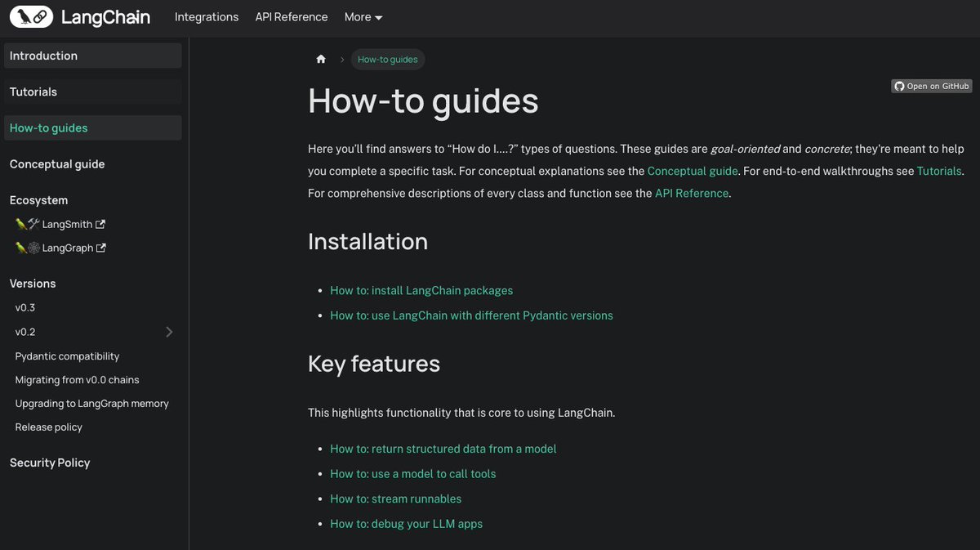Click the LangGraph external link icon
The image size is (980, 550).
100,248
